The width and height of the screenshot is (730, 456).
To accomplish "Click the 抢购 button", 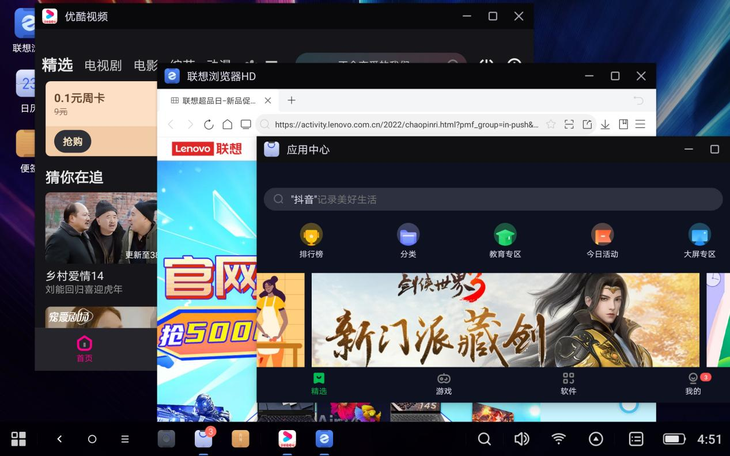I will (73, 142).
